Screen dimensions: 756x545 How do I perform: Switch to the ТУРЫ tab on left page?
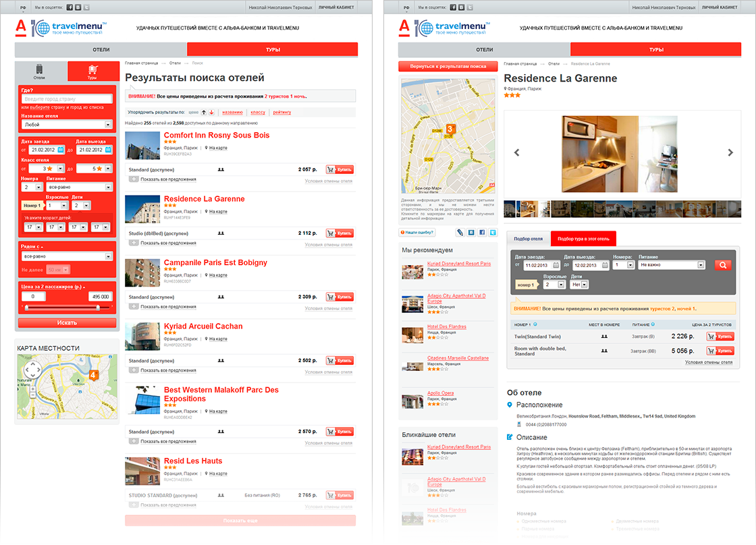click(273, 50)
